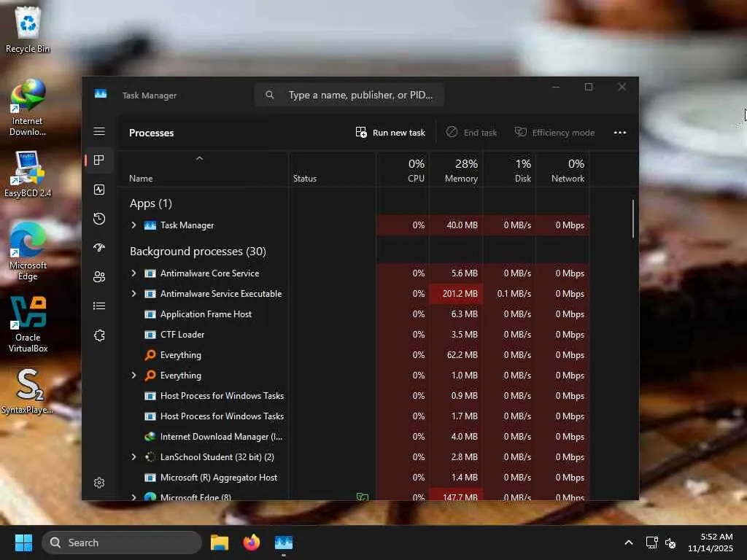The height and width of the screenshot is (560, 747).
Task: Sort processes by Network column
Action: 562,171
